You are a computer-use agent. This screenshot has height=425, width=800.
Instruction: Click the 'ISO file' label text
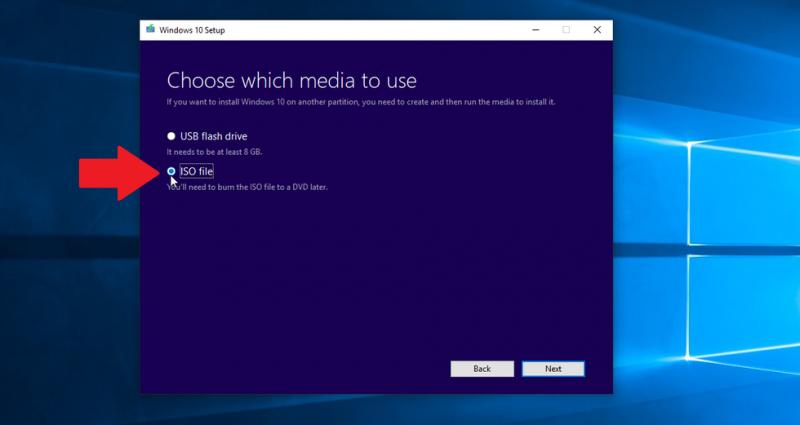coord(196,171)
